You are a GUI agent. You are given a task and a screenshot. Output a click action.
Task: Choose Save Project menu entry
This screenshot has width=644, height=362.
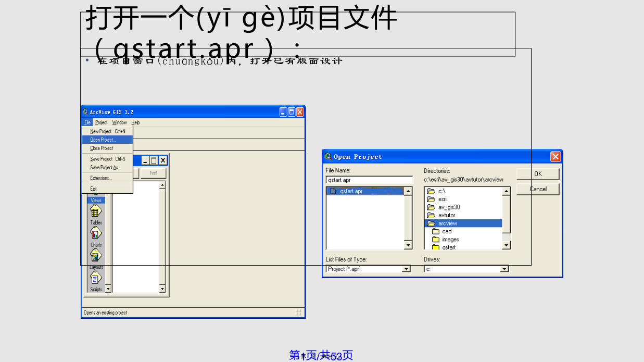[x=108, y=159]
